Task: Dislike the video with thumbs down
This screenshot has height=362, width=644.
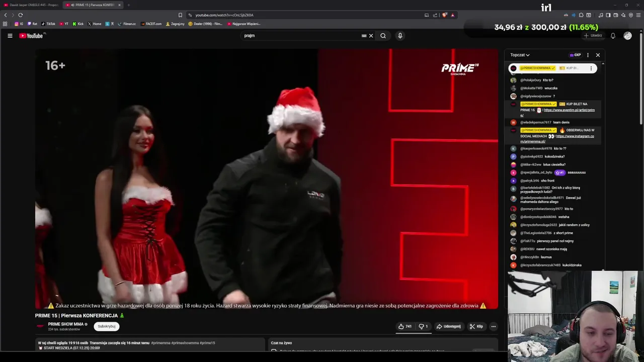Action: (x=423, y=326)
